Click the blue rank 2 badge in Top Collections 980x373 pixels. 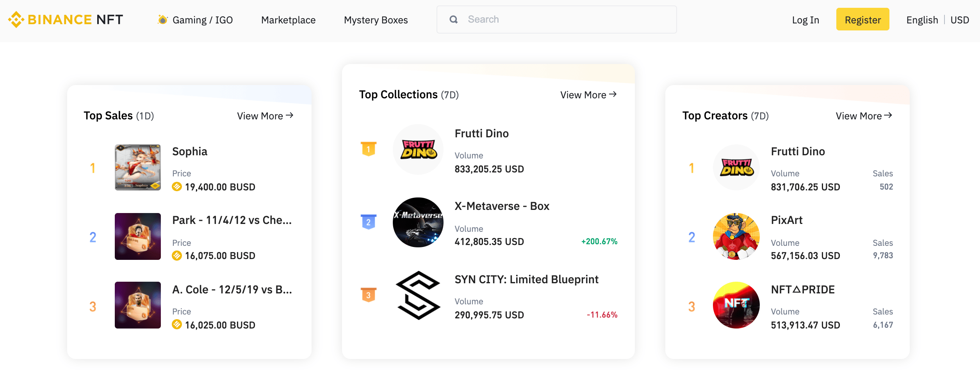coord(368,222)
